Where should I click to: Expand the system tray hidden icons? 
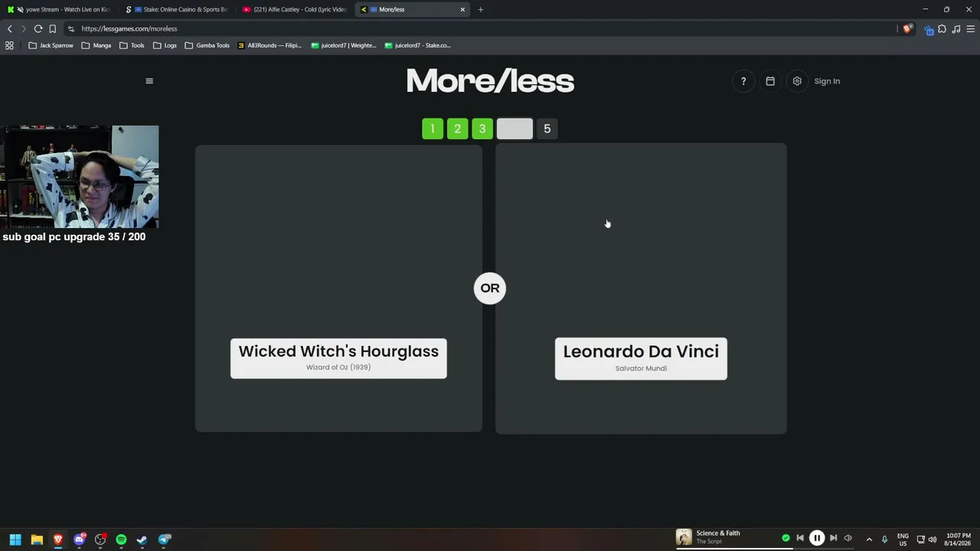[x=869, y=540]
